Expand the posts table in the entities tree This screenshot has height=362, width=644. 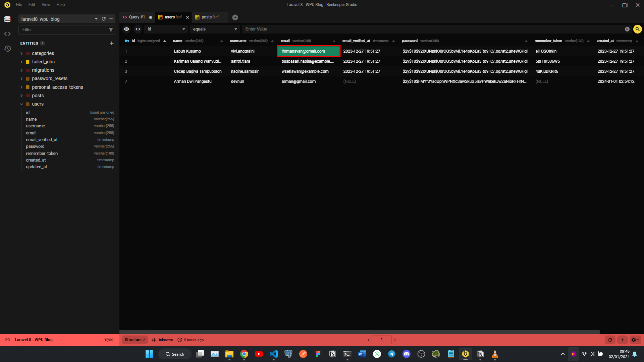pyautogui.click(x=21, y=96)
